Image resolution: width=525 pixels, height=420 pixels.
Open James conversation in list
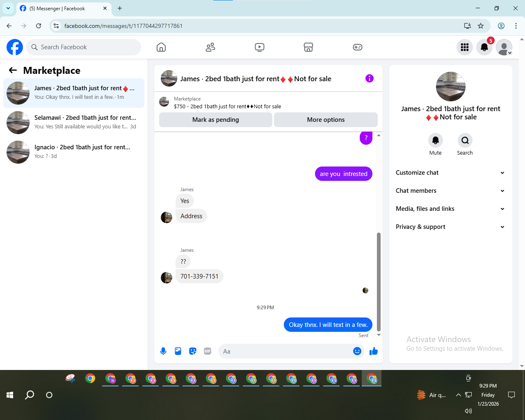tap(74, 93)
